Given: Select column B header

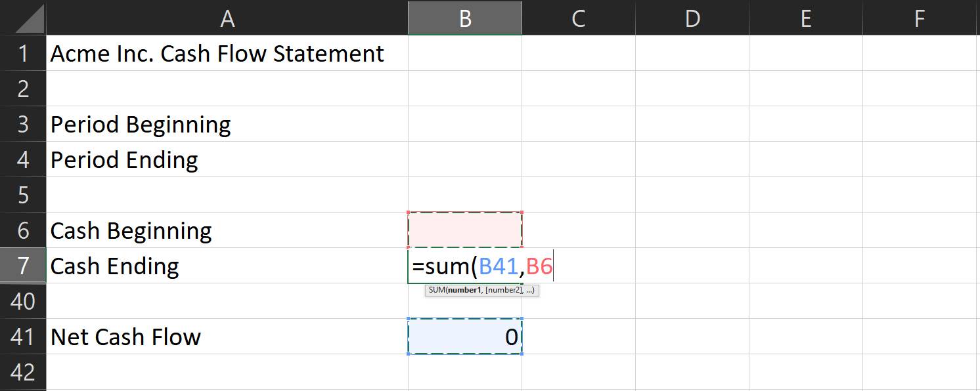Looking at the screenshot, I should point(465,18).
